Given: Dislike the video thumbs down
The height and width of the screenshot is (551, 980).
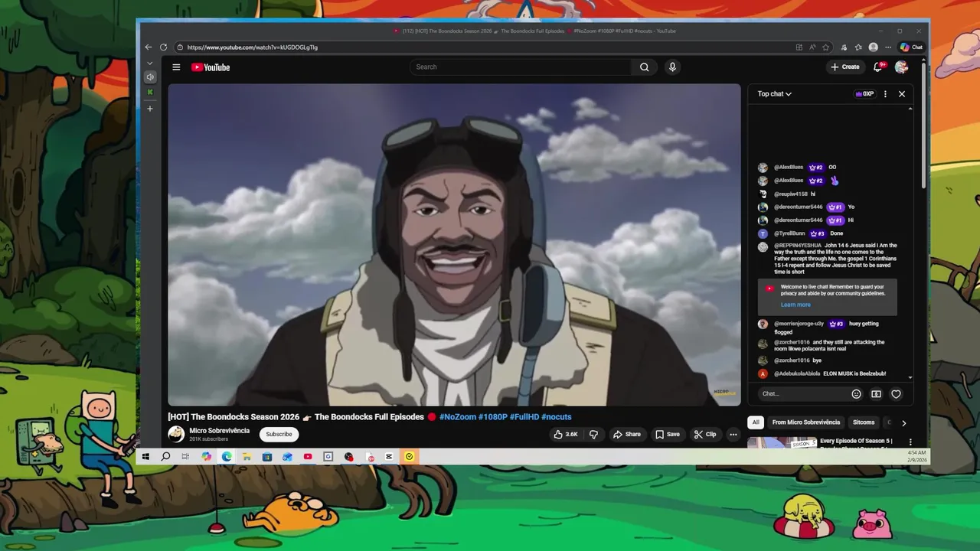Looking at the screenshot, I should 593,435.
